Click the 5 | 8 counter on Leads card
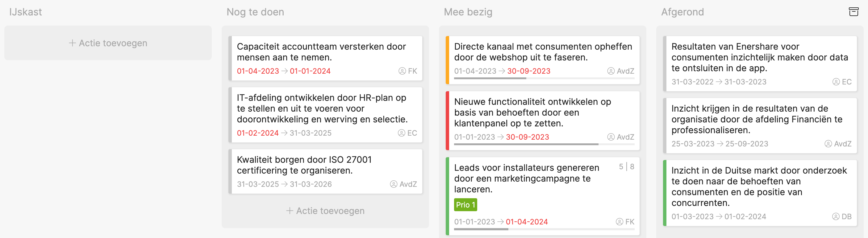Screen dimensions: 868x238 [x=626, y=167]
